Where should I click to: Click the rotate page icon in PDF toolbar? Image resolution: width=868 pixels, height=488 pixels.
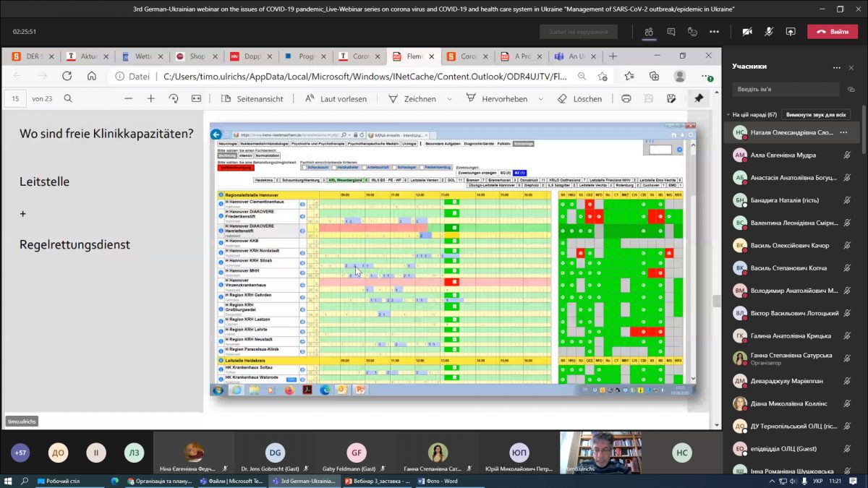pos(173,98)
